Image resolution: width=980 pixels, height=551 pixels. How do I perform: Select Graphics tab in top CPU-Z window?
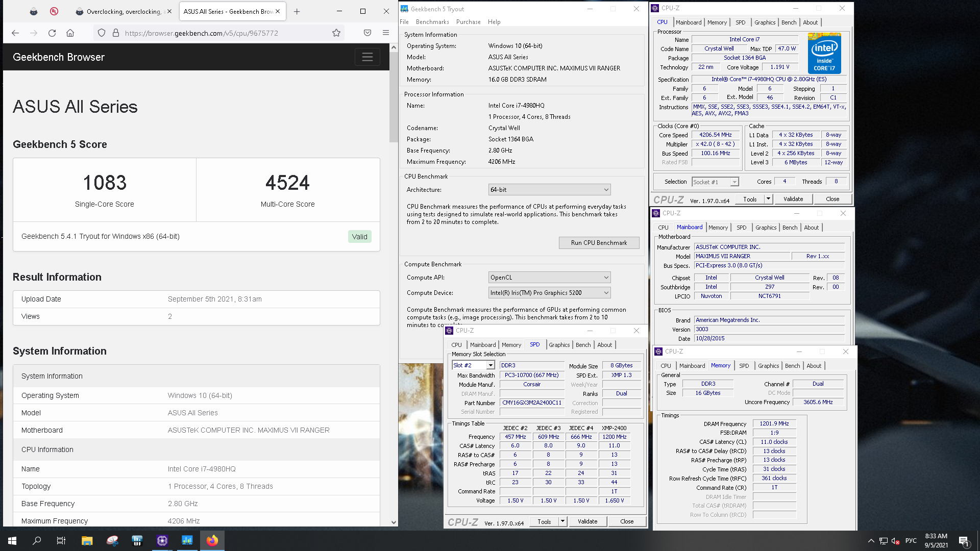click(765, 22)
